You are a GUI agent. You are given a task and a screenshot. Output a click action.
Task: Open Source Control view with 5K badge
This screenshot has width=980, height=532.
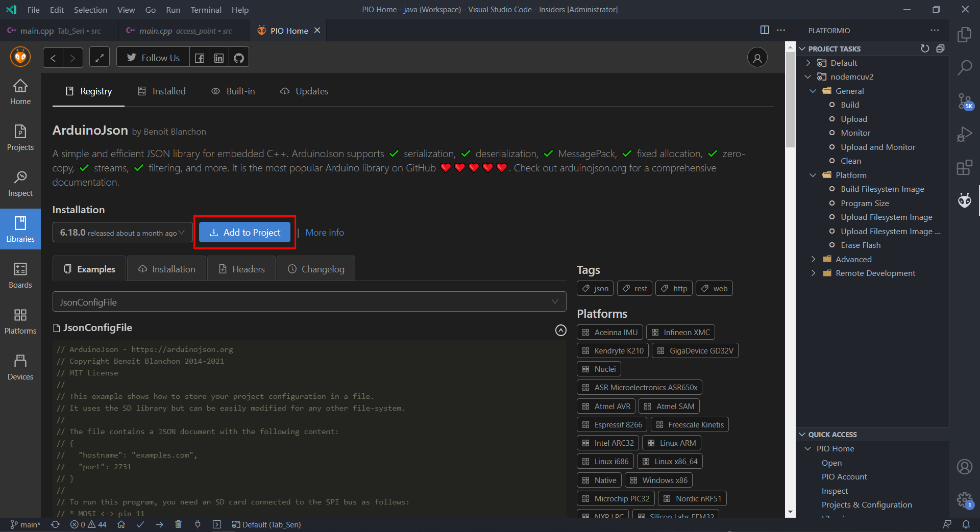tap(965, 102)
